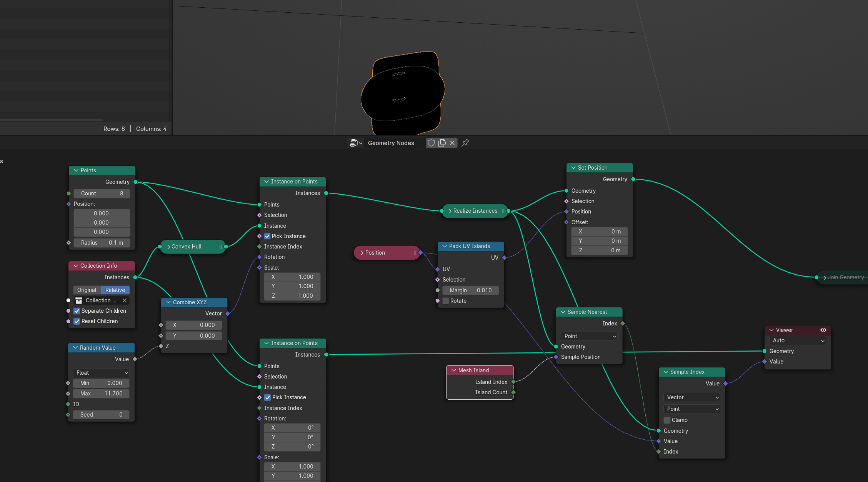Image resolution: width=868 pixels, height=482 pixels.
Task: Click the Set Position Offset input socket
Action: pos(566,222)
